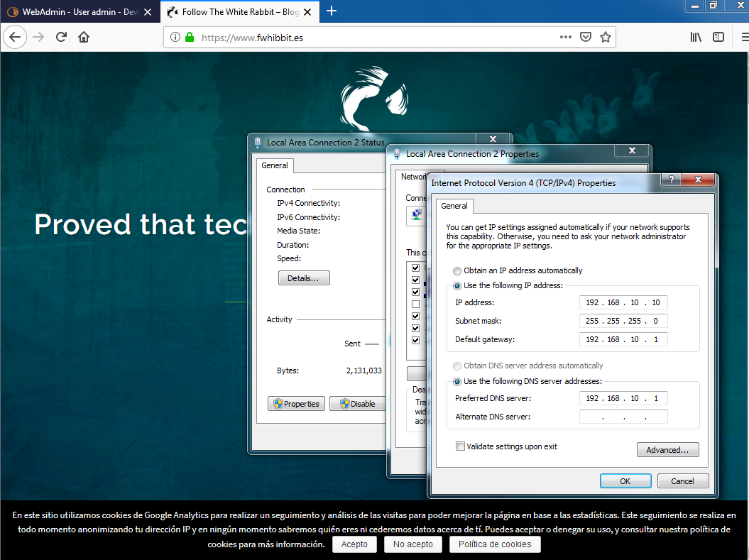Image resolution: width=749 pixels, height=560 pixels.
Task: View site security padlock information
Action: click(190, 38)
